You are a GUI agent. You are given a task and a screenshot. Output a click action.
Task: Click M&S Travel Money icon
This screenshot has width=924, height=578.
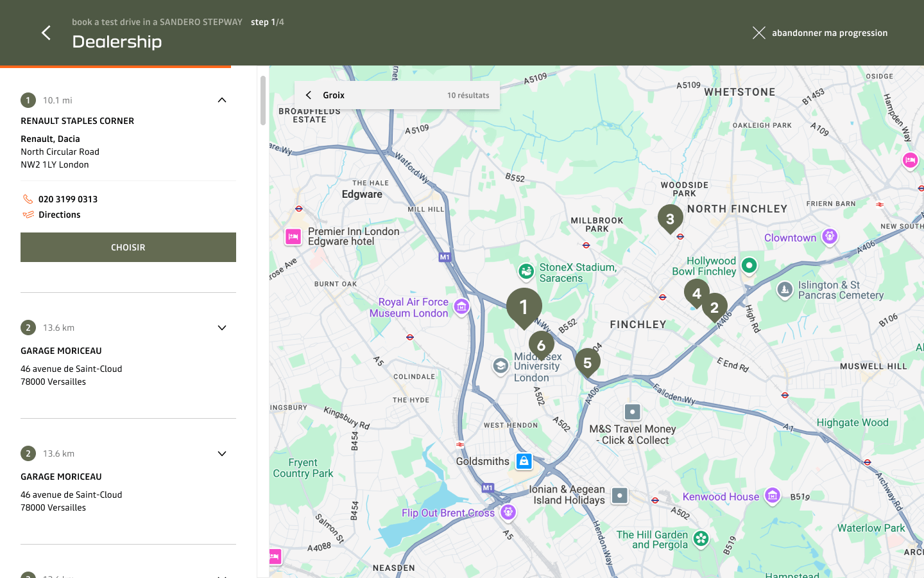click(632, 412)
